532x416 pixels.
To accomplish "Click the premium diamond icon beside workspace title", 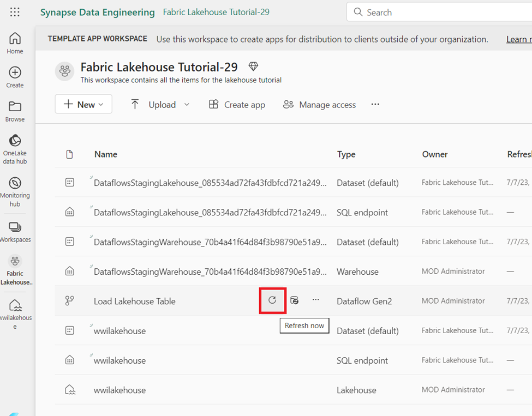I will coord(253,66).
